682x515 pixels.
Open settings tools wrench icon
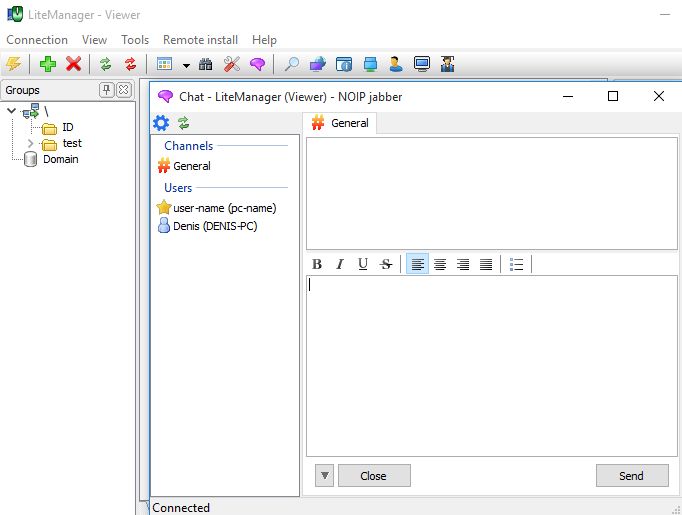[231, 64]
